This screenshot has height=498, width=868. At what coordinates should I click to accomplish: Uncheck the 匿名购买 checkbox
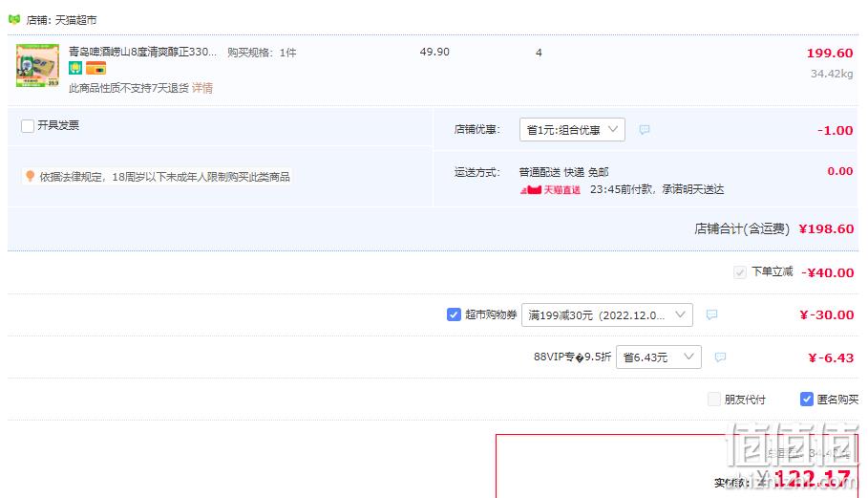click(x=807, y=399)
